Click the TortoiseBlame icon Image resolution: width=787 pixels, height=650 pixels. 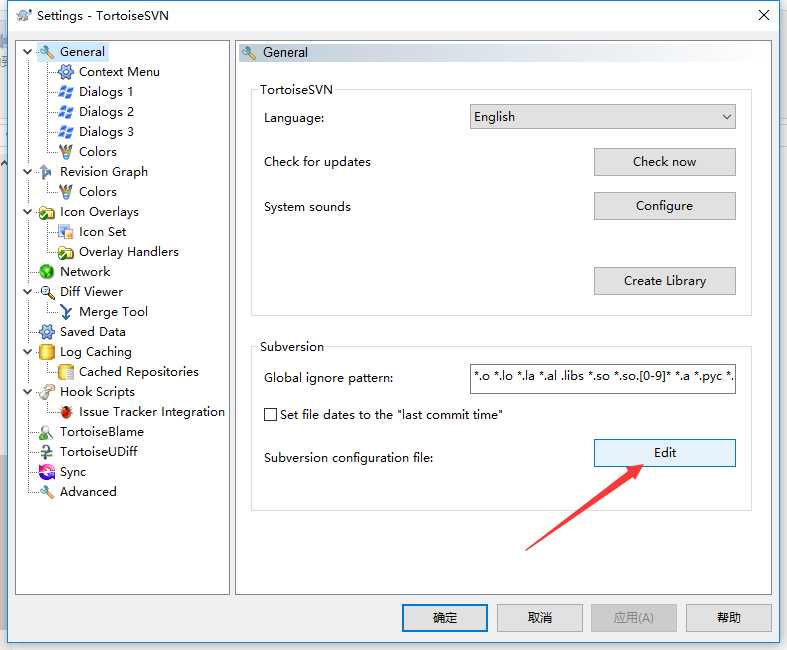pyautogui.click(x=46, y=432)
